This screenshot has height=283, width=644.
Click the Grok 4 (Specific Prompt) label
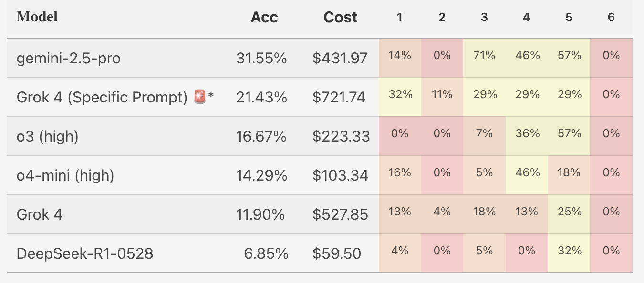(x=102, y=97)
